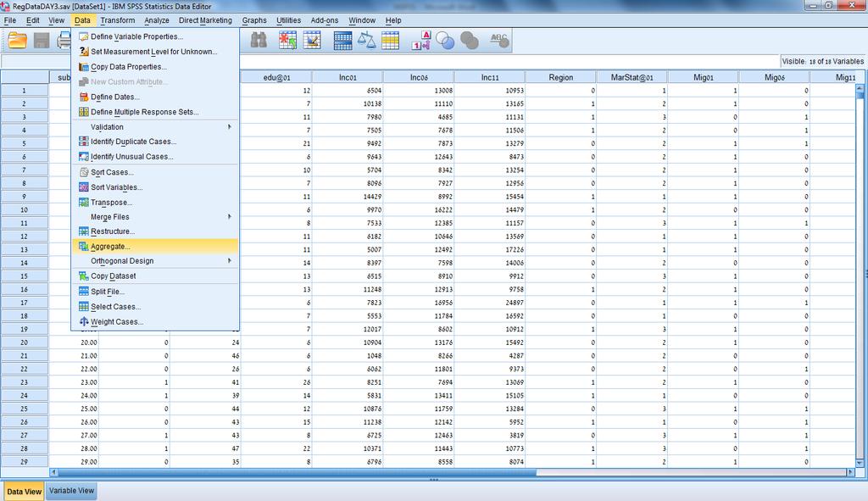The width and height of the screenshot is (868, 501).
Task: Expand the Merge Files submenu
Action: 155,217
